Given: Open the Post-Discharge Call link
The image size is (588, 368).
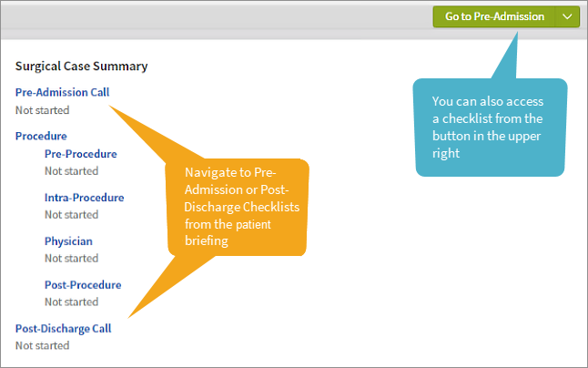Looking at the screenshot, I should point(63,329).
